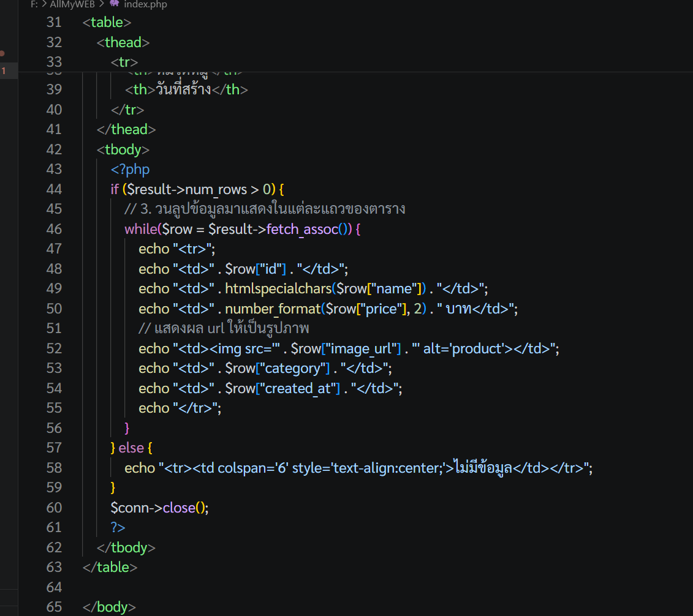This screenshot has height=616, width=693.
Task: Place cursor in the วันที่สร้าง th line
Action: tap(186, 89)
